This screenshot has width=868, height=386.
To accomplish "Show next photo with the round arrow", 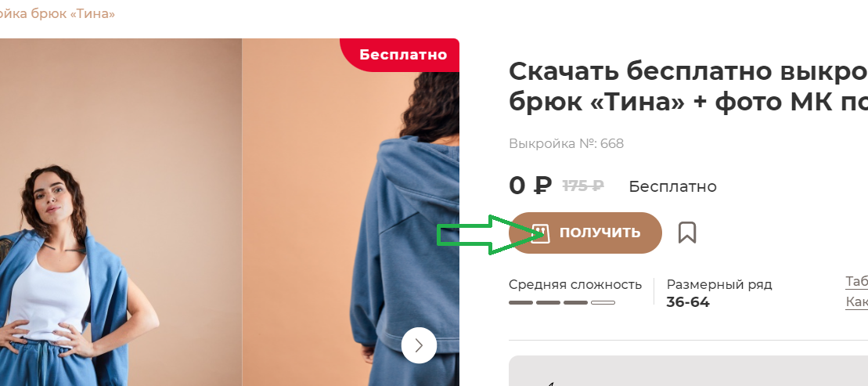I will pyautogui.click(x=419, y=345).
